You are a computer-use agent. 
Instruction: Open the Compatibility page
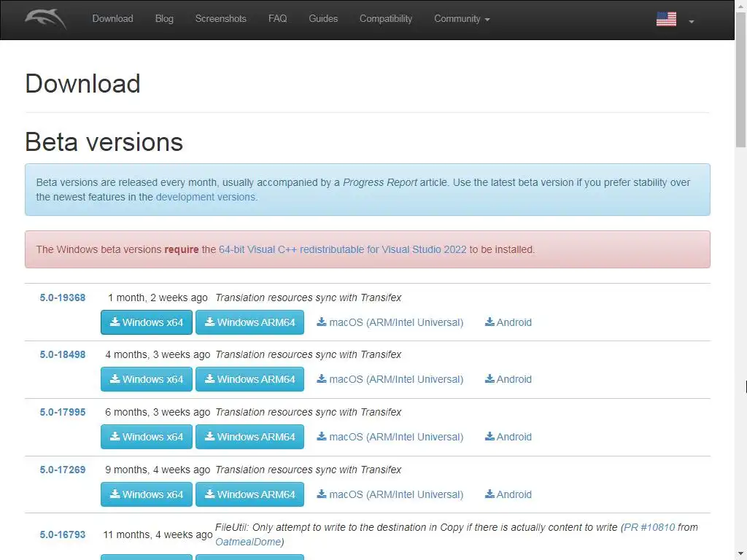pyautogui.click(x=385, y=18)
